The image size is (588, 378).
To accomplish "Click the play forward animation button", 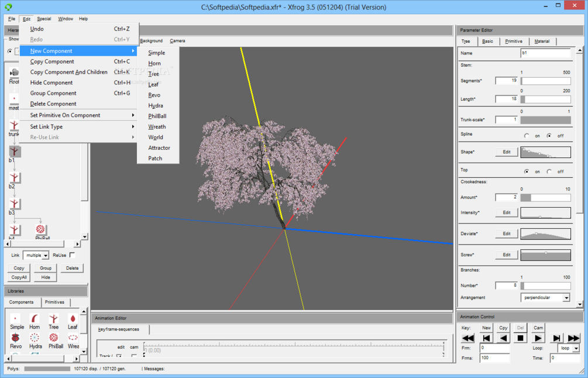I will 538,338.
